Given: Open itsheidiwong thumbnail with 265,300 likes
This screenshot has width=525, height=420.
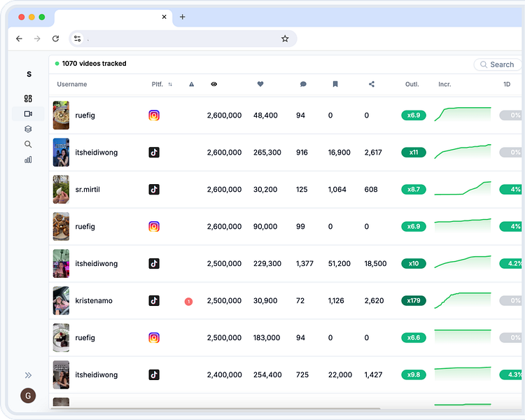Looking at the screenshot, I should click(62, 153).
